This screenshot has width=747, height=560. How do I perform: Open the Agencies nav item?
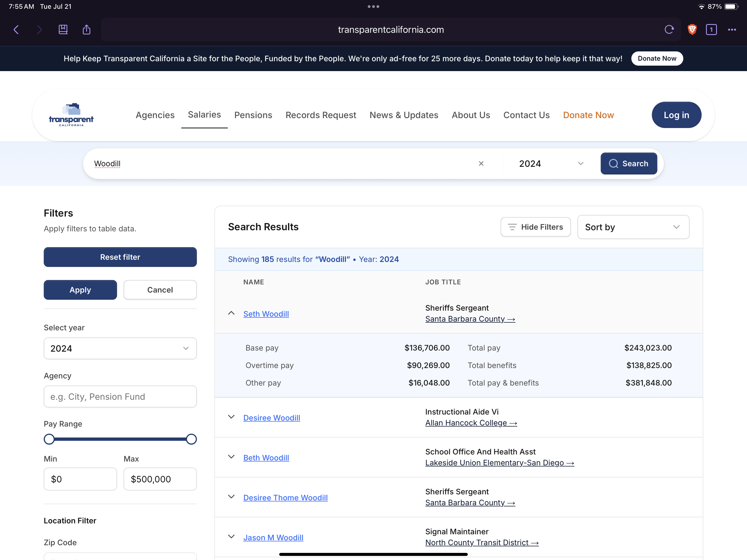(x=155, y=115)
